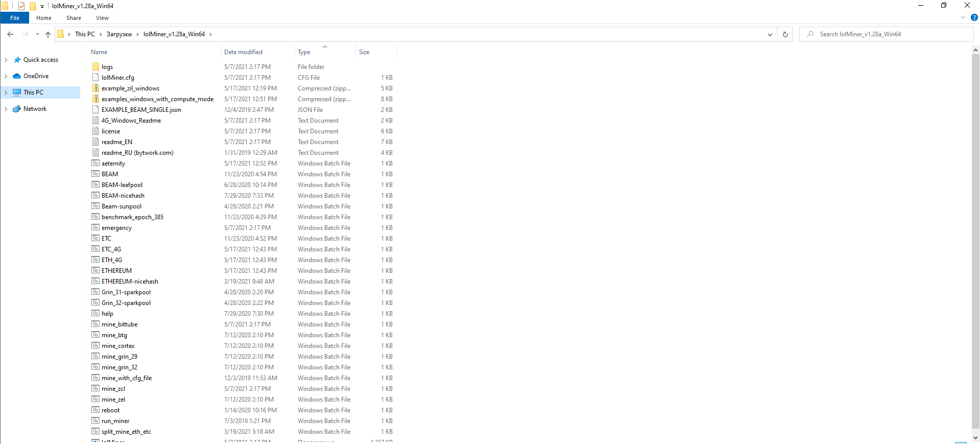Select the run_miner file name

[x=115, y=421]
